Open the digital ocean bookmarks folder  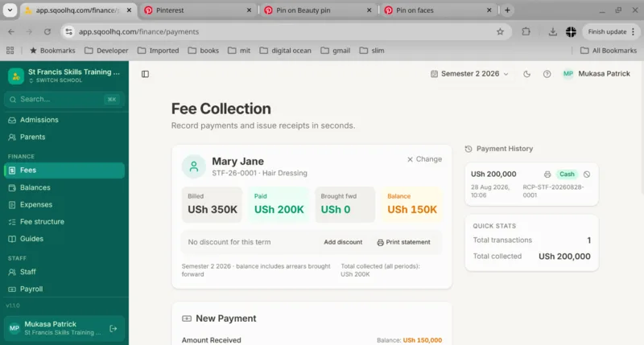[286, 51]
